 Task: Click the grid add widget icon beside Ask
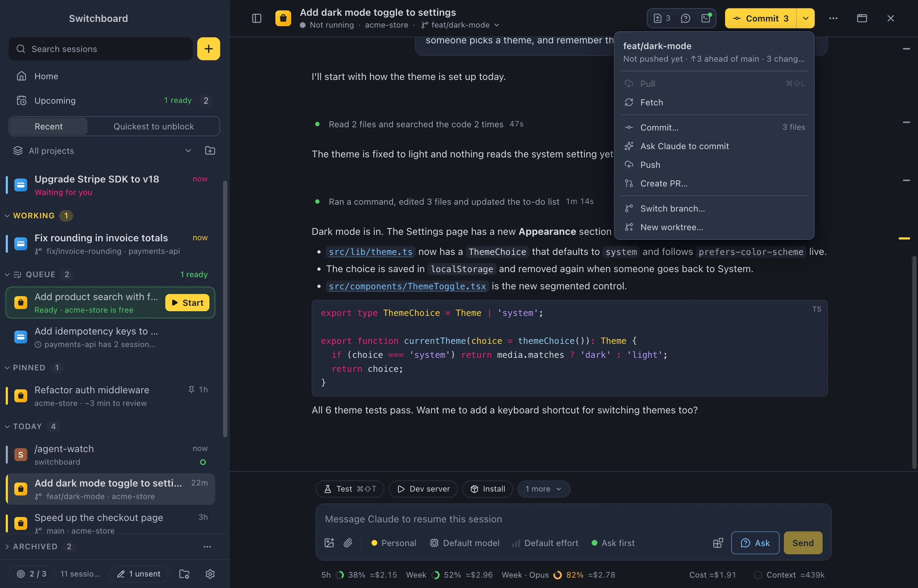point(718,542)
